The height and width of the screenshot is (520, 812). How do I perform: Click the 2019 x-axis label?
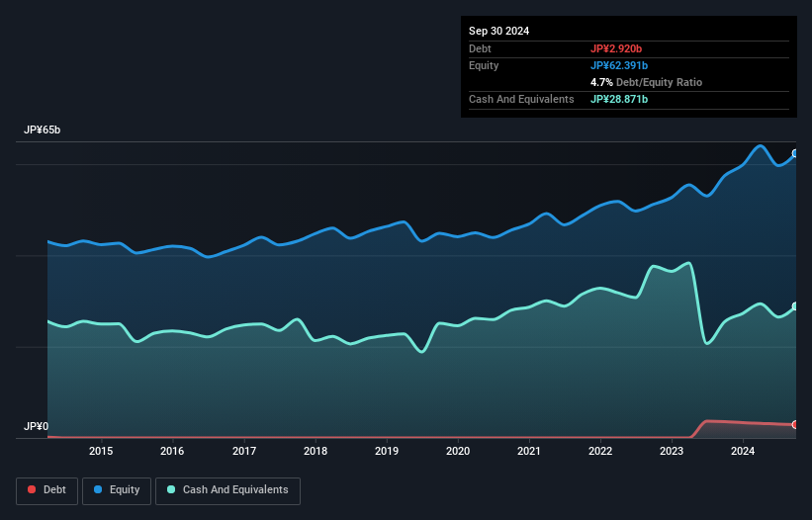[x=387, y=451]
